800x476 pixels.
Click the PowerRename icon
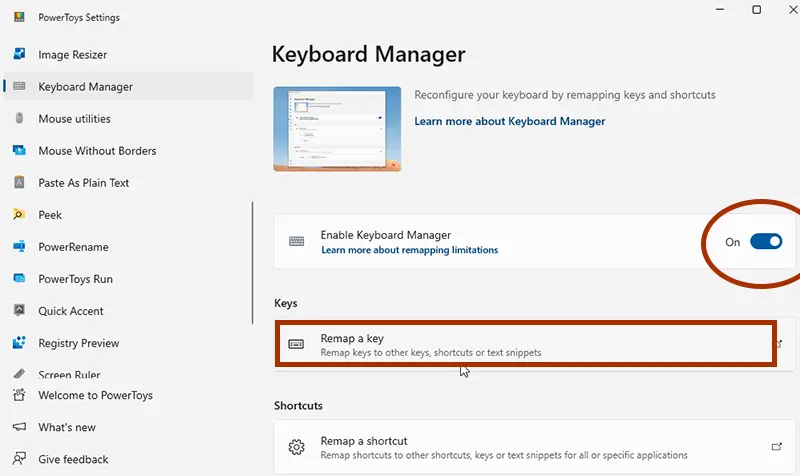pos(19,246)
